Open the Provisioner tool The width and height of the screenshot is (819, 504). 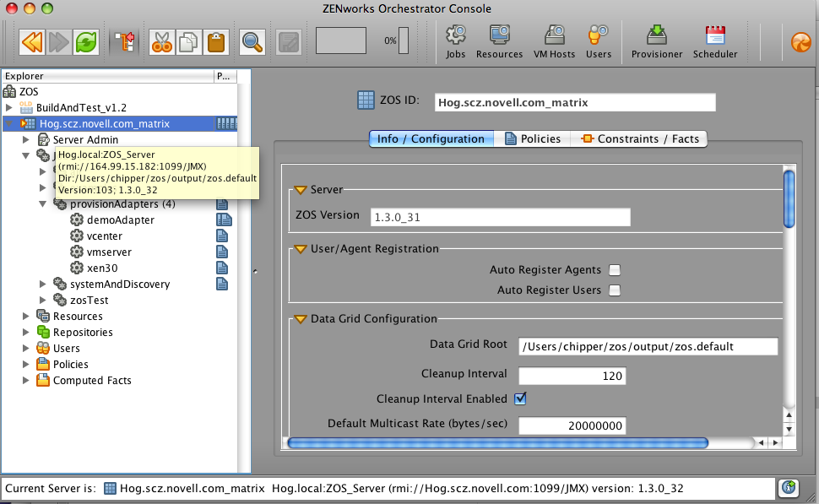pos(657,41)
